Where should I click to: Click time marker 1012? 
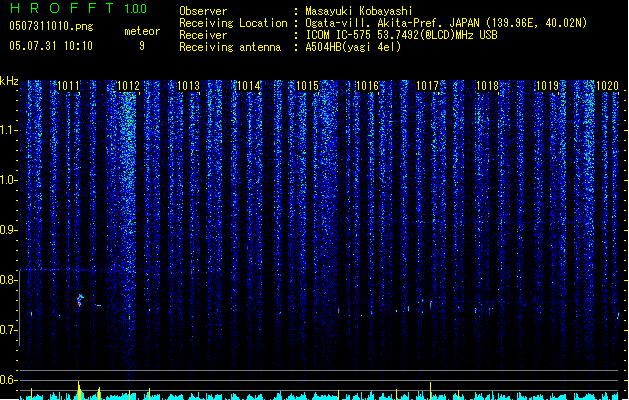point(128,86)
